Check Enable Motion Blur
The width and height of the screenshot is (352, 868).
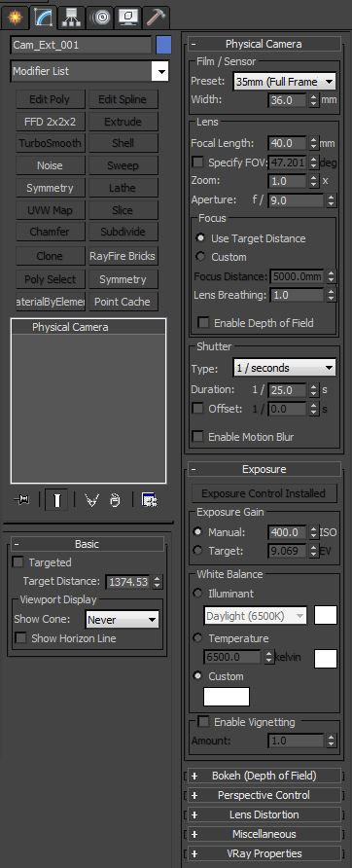pos(197,437)
